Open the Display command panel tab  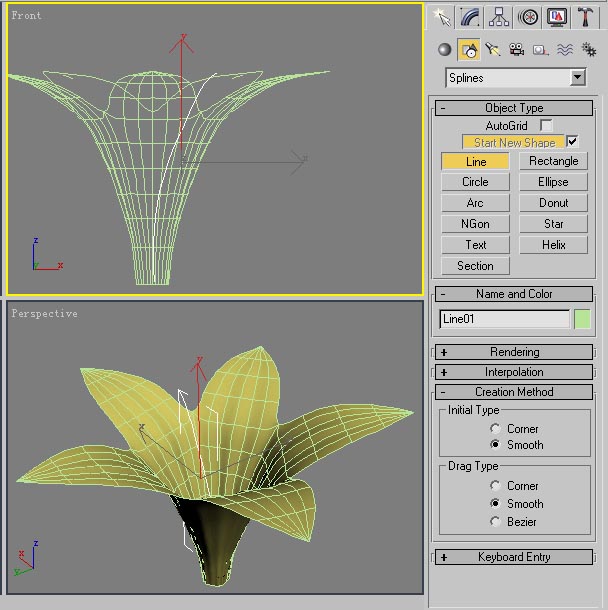[x=557, y=17]
